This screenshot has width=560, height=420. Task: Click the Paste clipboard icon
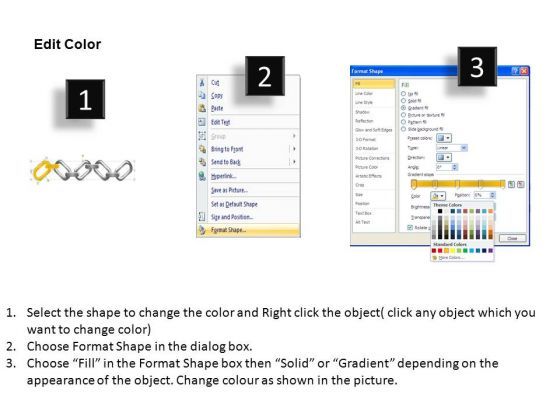tap(202, 108)
